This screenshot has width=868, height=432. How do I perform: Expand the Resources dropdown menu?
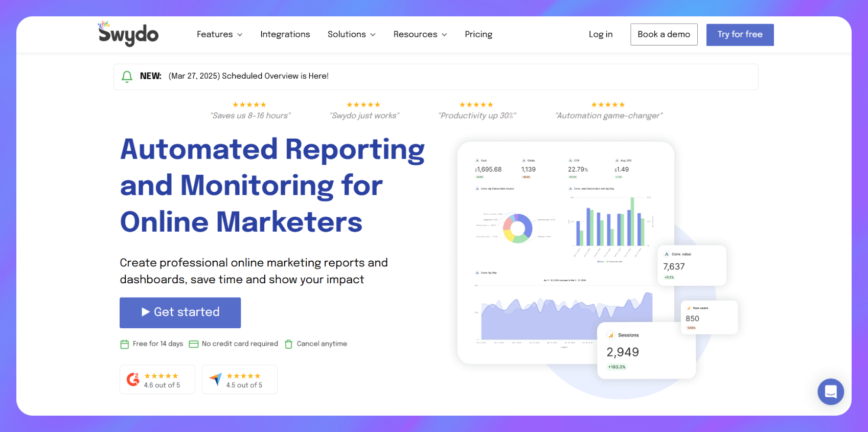tap(420, 34)
